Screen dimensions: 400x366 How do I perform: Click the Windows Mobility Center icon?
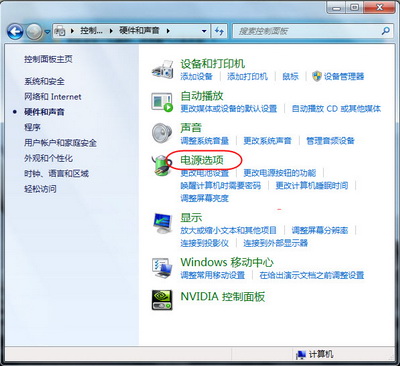[x=162, y=268]
